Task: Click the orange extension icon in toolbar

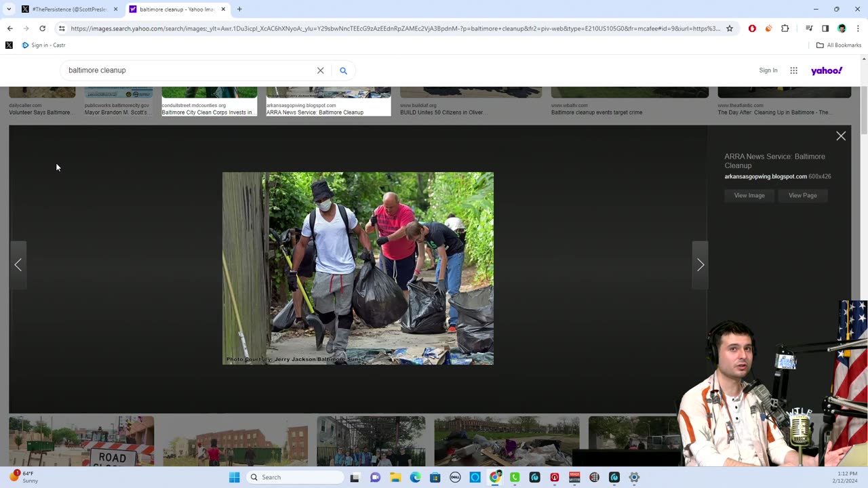Action: click(768, 28)
